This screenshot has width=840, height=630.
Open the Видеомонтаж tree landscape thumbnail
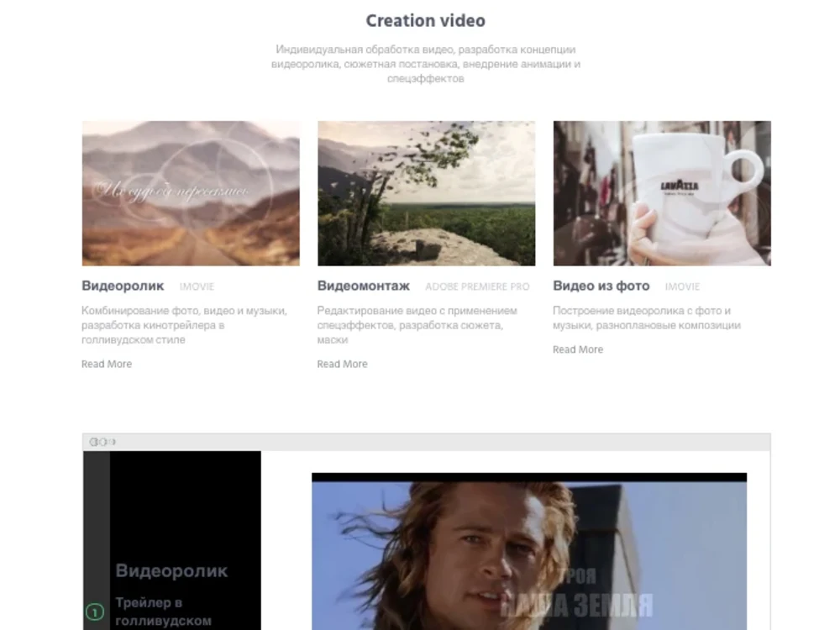coord(427,193)
